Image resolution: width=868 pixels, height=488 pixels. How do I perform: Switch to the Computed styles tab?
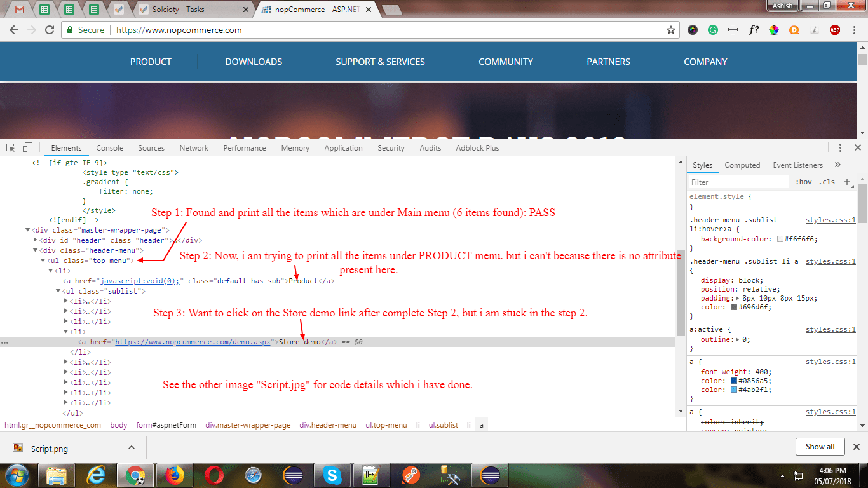click(x=742, y=165)
